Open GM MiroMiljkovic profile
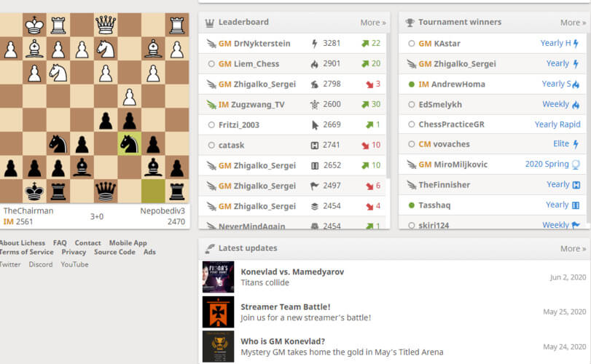This screenshot has height=364, width=591. pyautogui.click(x=453, y=165)
